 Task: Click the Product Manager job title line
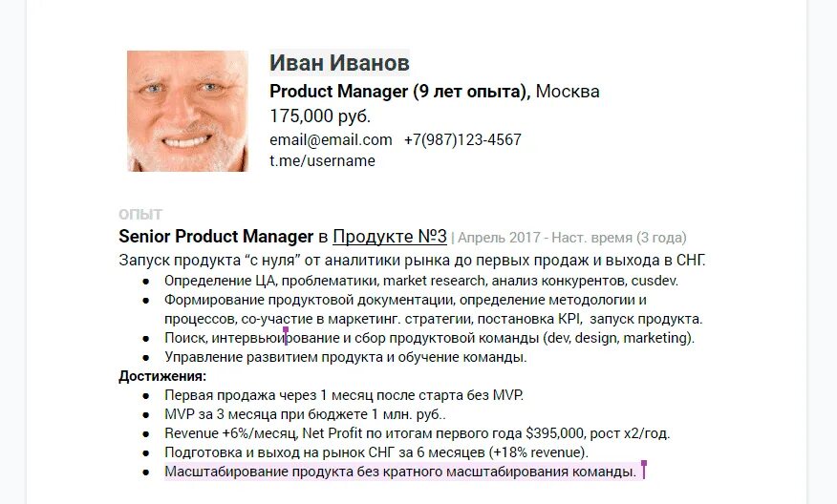click(x=399, y=92)
